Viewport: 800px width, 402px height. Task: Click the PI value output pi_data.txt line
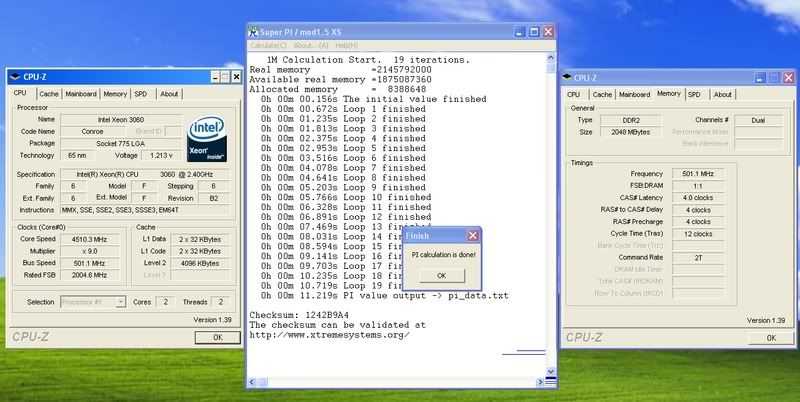384,295
